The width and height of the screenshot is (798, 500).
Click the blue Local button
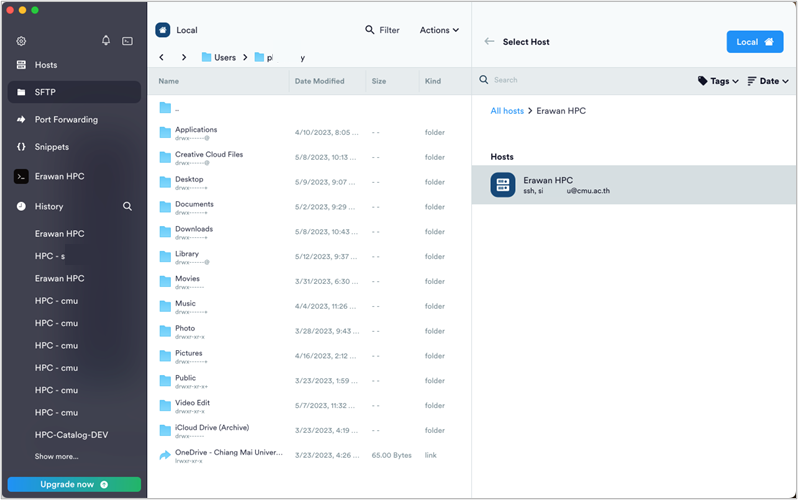[x=754, y=42]
